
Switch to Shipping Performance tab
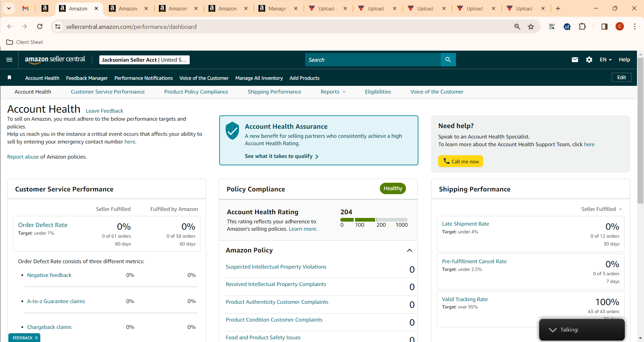(x=274, y=92)
